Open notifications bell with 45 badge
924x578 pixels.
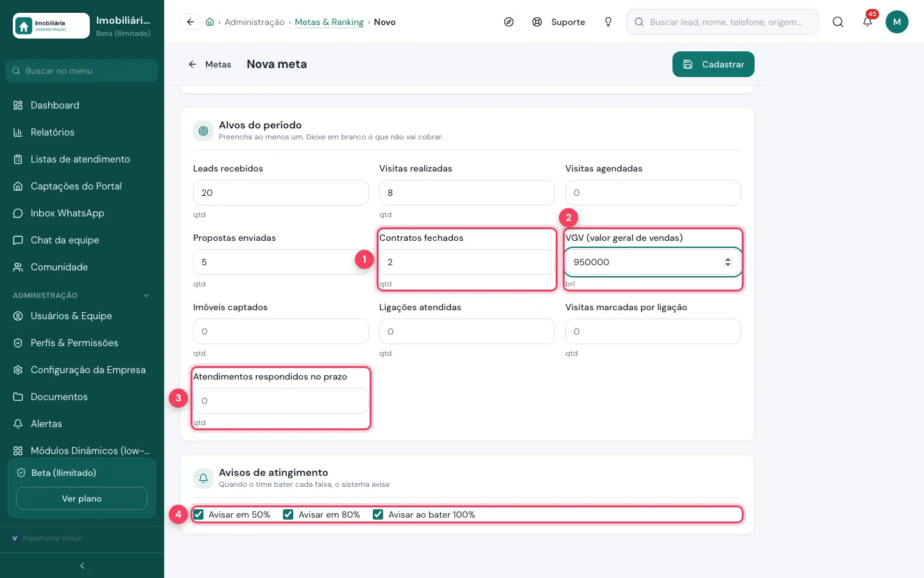coord(868,22)
